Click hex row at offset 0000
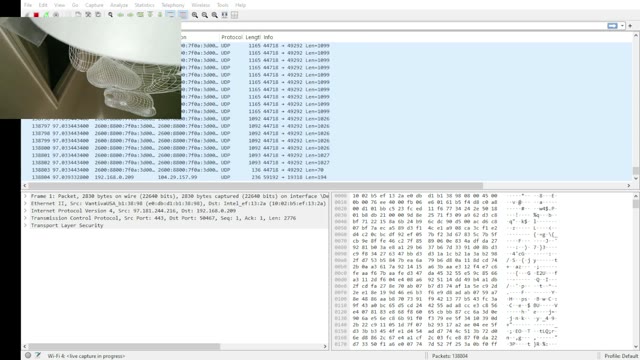640x360 pixels. pyautogui.click(x=445, y=196)
